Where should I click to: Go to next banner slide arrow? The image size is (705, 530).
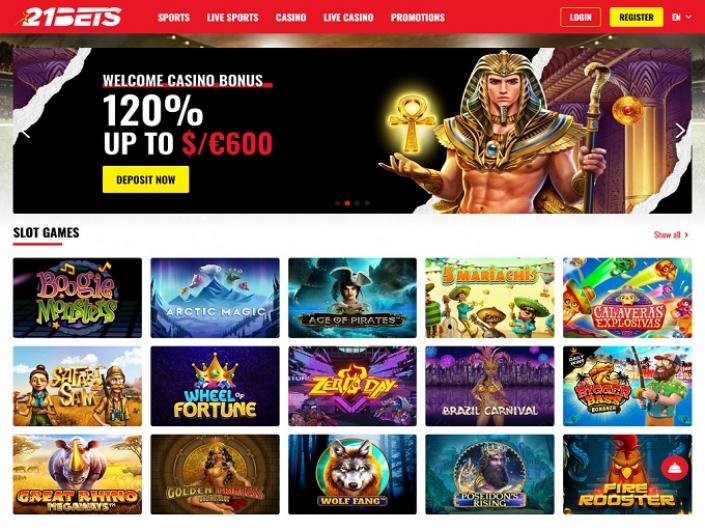(x=680, y=131)
